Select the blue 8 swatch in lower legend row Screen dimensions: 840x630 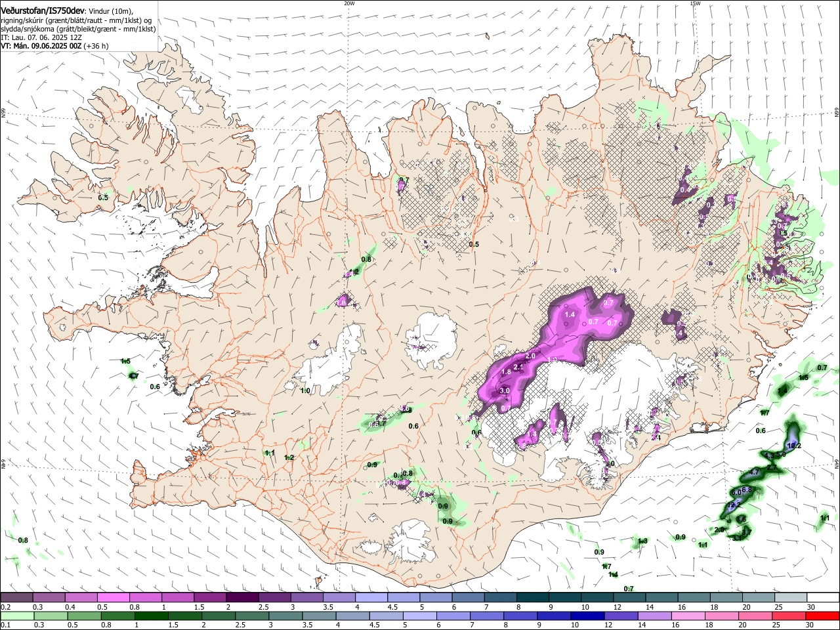[x=520, y=616]
